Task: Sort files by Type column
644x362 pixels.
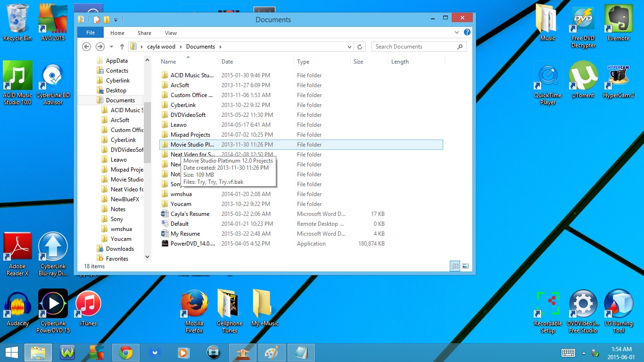Action: coord(322,62)
